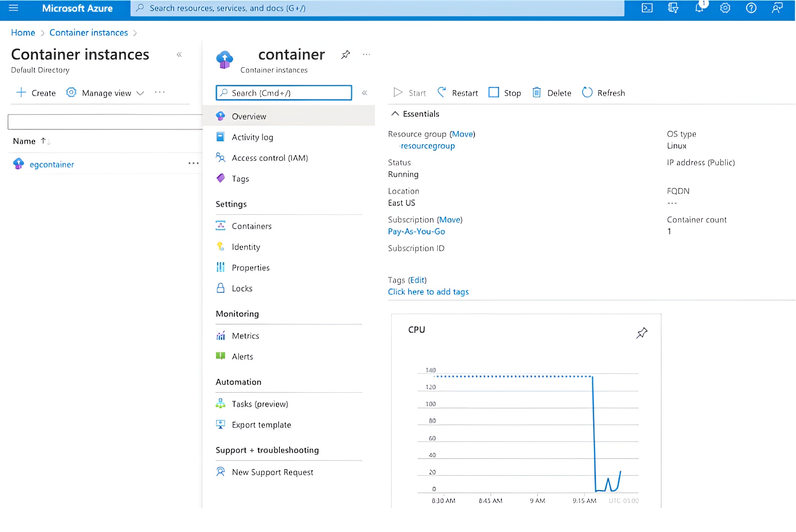Viewport: 796px width, 532px height.
Task: Click the Stop toolbar button
Action: click(504, 93)
